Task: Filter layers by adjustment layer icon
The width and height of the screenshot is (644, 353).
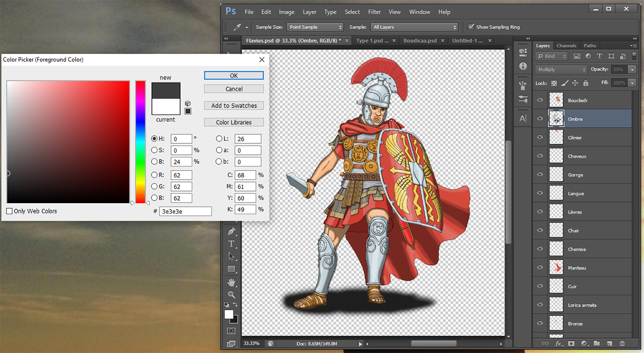Action: pos(588,56)
